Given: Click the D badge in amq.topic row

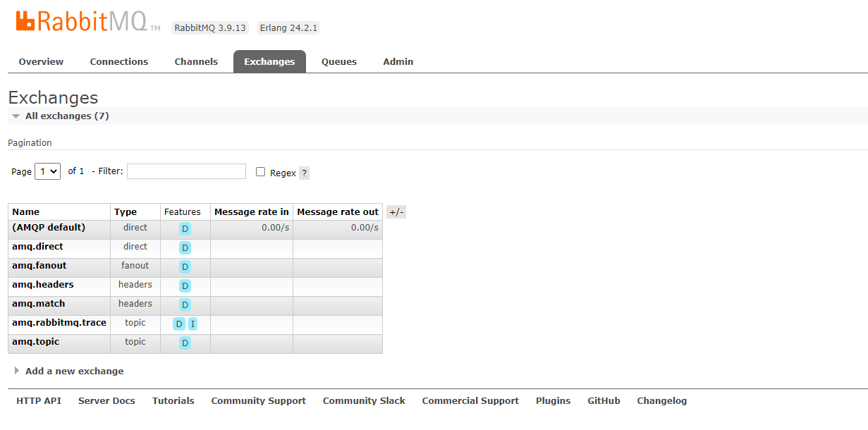Looking at the screenshot, I should point(185,343).
